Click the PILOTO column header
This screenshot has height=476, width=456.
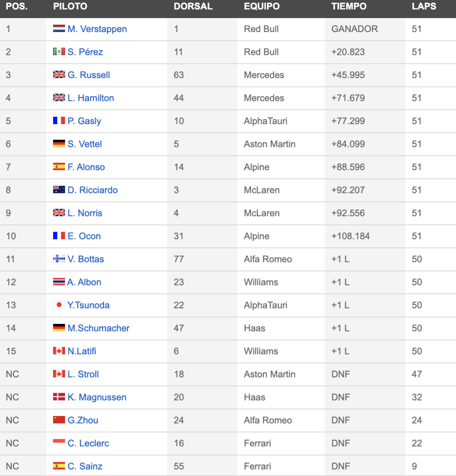[x=70, y=7]
